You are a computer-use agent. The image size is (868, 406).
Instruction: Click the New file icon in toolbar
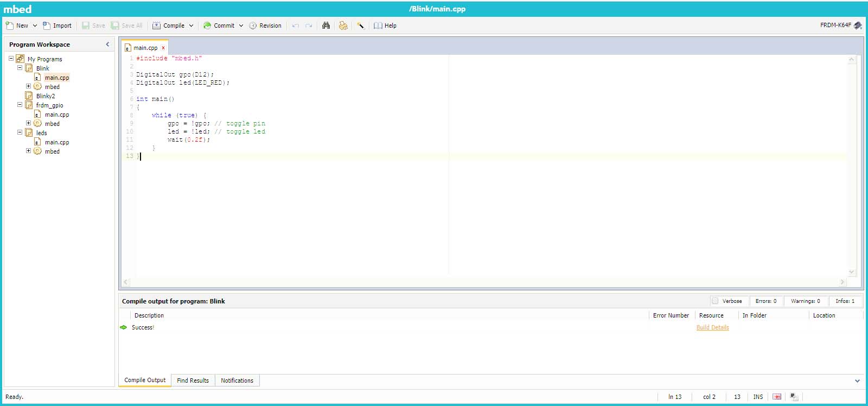click(9, 26)
